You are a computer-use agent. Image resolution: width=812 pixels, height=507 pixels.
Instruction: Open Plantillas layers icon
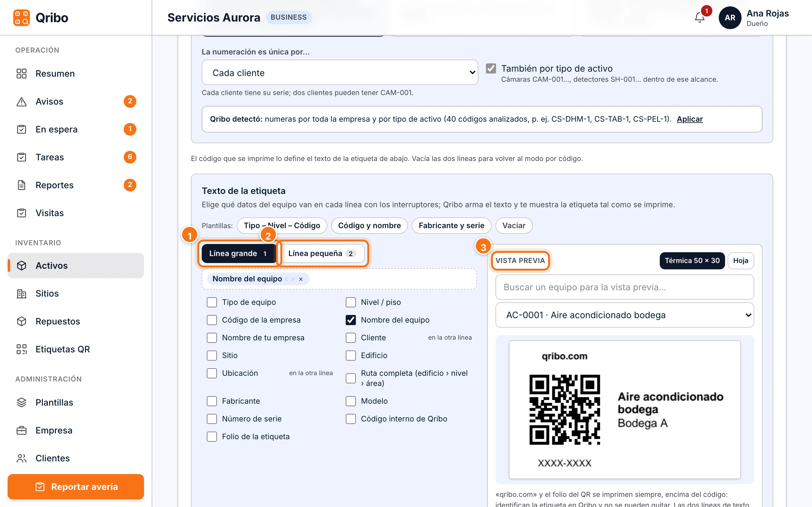pos(22,402)
